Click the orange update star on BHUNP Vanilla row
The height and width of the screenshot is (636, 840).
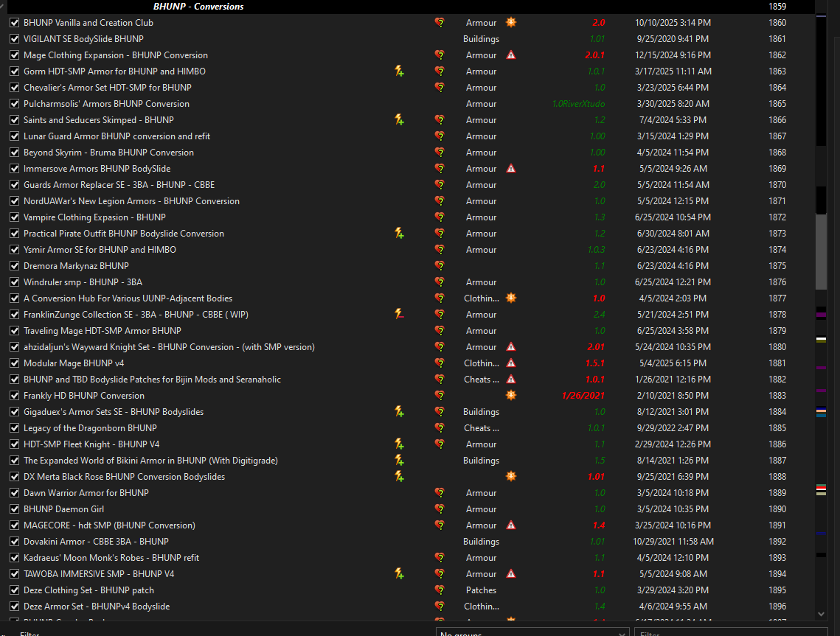(511, 23)
